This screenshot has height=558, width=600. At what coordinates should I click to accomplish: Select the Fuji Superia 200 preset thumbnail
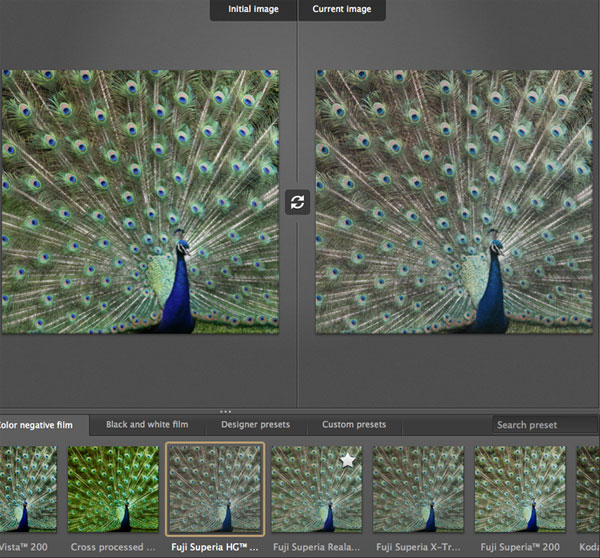(x=520, y=489)
